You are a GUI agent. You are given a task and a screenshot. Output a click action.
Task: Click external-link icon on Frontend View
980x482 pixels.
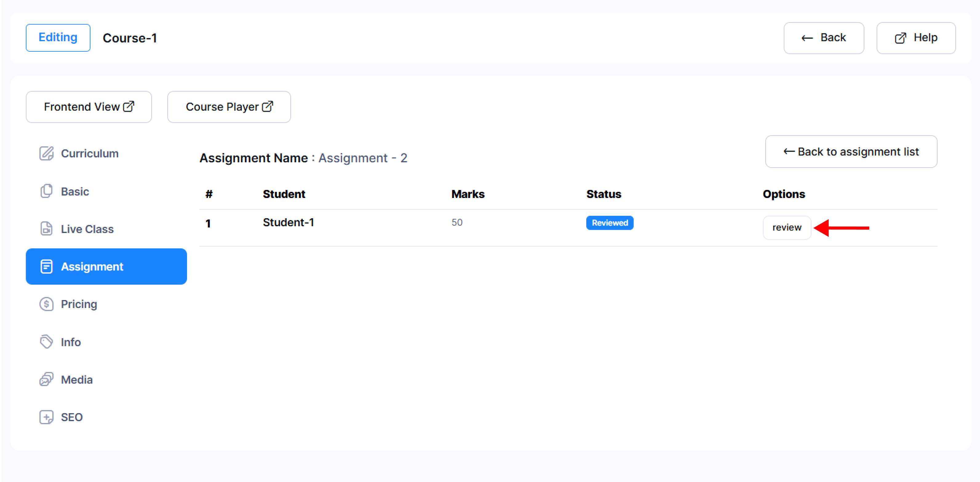129,106
